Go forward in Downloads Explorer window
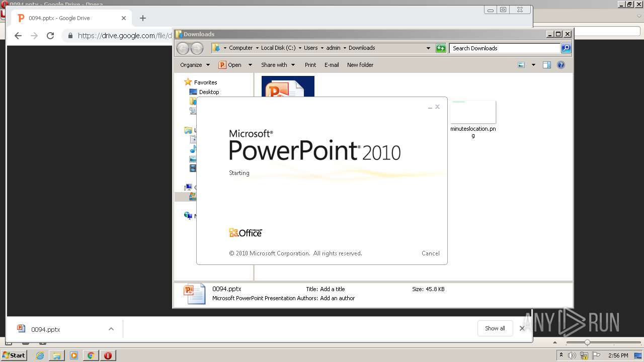The width and height of the screenshot is (644, 362). pos(197,48)
